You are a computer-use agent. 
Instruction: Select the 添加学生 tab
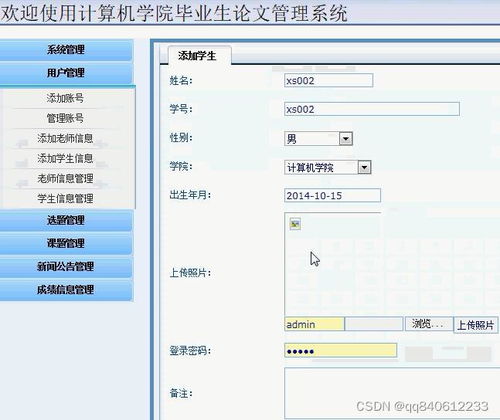point(197,56)
